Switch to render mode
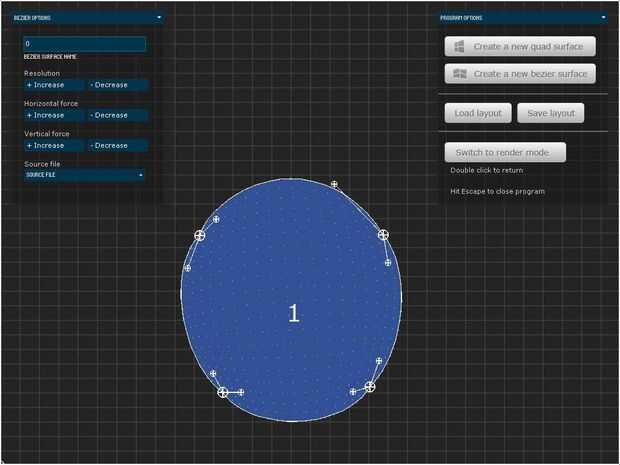 click(505, 152)
